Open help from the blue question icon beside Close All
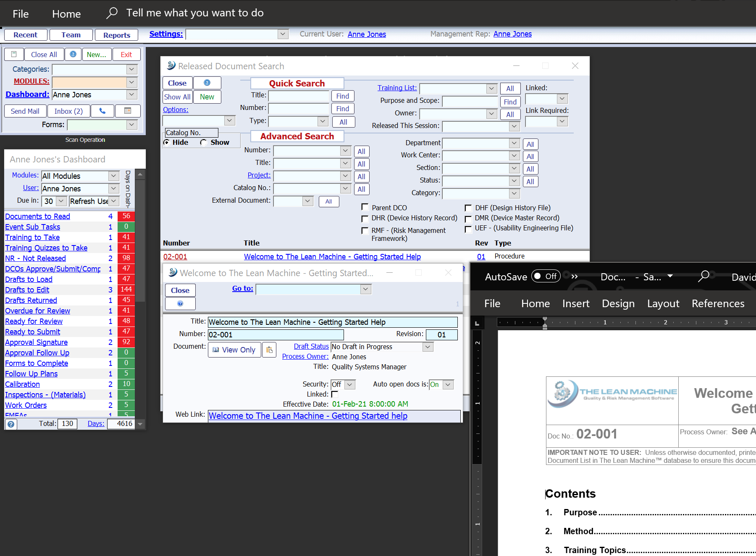The width and height of the screenshot is (756, 556). click(x=73, y=55)
